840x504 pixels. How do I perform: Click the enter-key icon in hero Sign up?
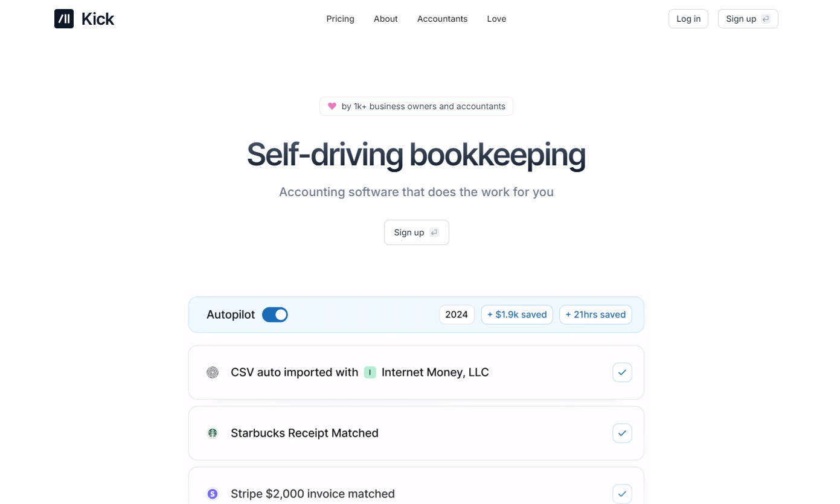click(x=434, y=232)
